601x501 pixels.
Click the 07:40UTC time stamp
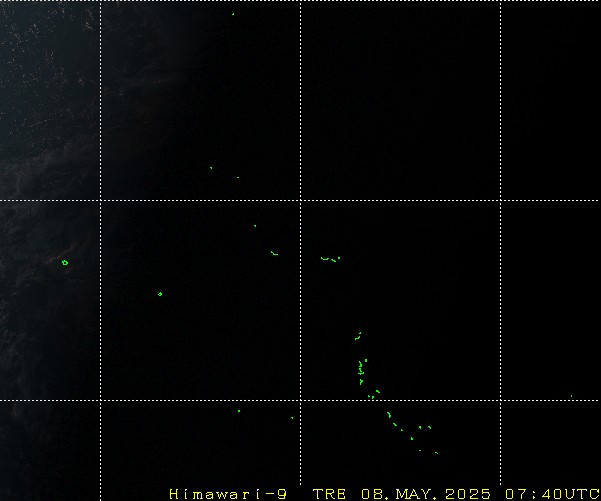pos(552,494)
